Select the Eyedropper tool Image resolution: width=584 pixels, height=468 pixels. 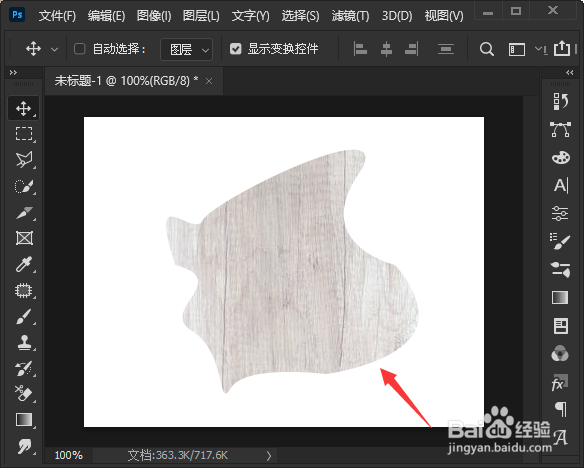(23, 264)
